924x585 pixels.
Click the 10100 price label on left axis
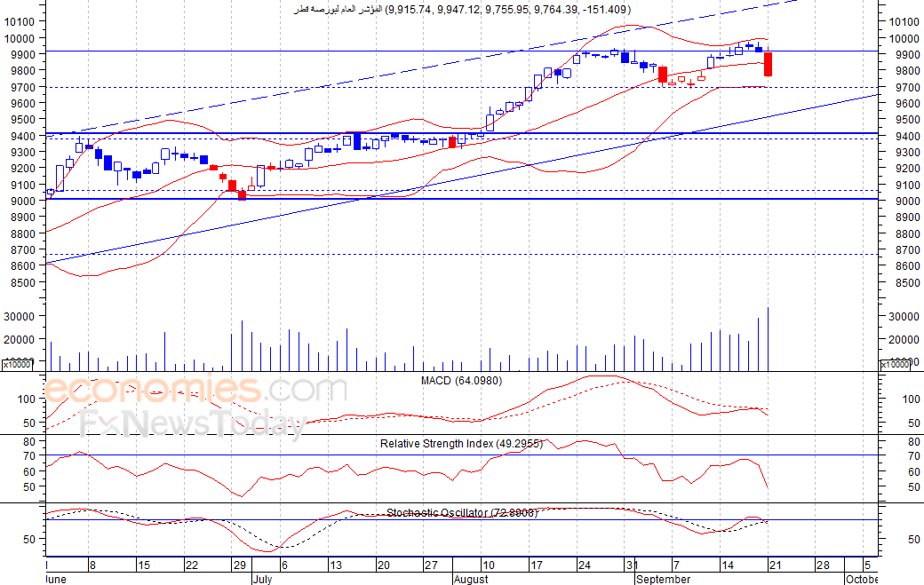click(x=19, y=22)
